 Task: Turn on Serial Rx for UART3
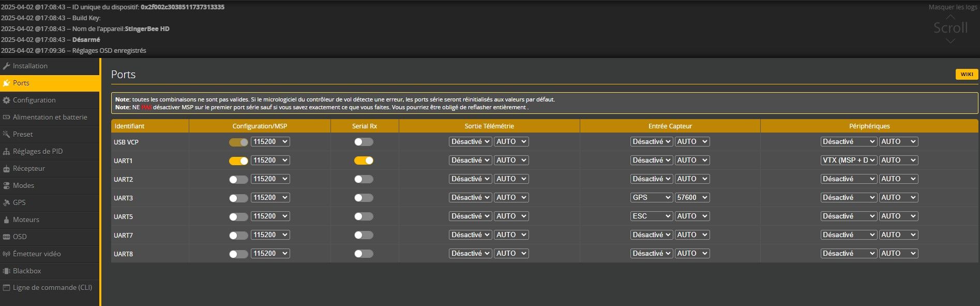click(x=364, y=198)
